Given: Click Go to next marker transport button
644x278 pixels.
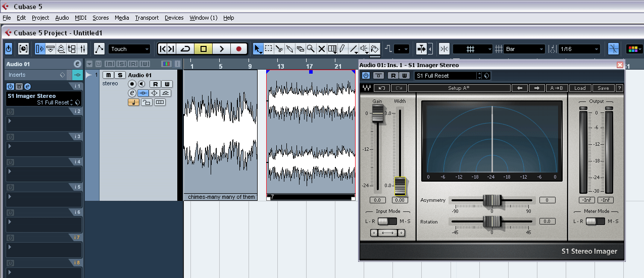Looking at the screenshot, I should [171, 49].
